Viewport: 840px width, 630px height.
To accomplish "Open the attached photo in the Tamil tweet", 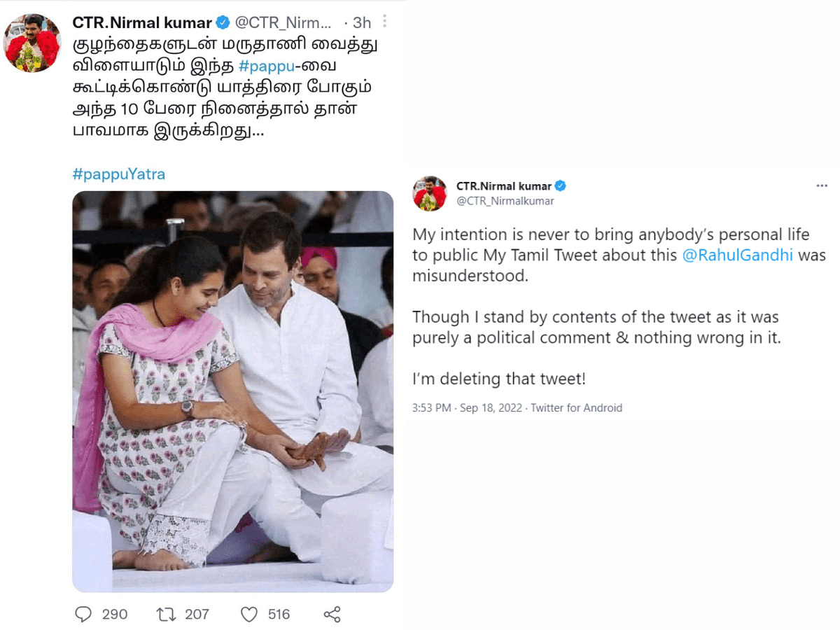I will (x=232, y=391).
